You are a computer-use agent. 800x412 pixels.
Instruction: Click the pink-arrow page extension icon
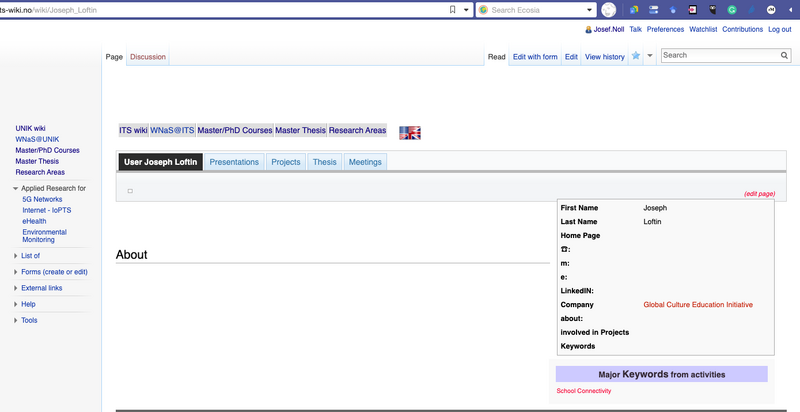692,10
